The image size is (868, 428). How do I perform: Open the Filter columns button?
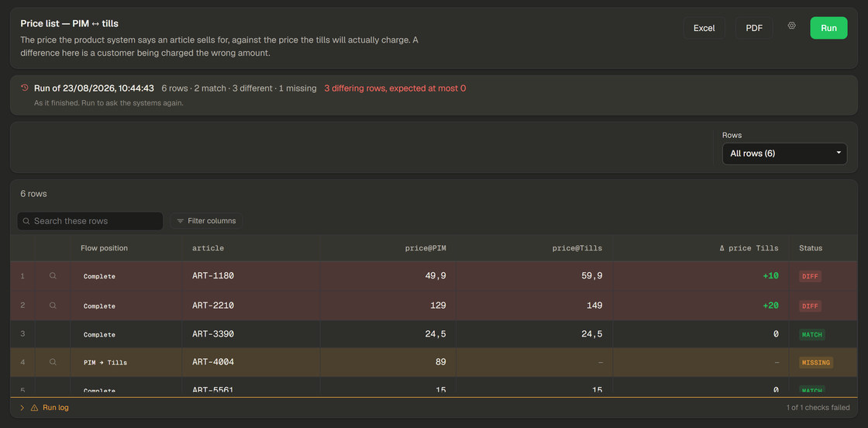pos(206,221)
